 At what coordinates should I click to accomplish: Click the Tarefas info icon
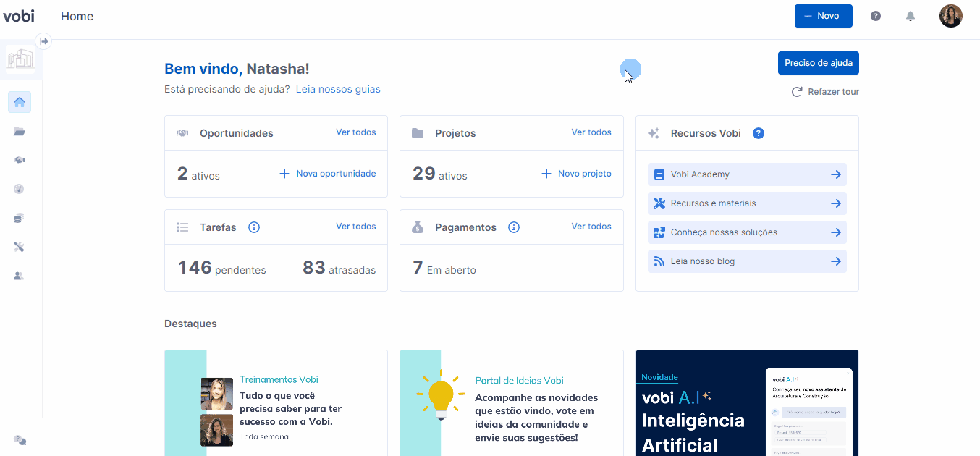coord(254,227)
